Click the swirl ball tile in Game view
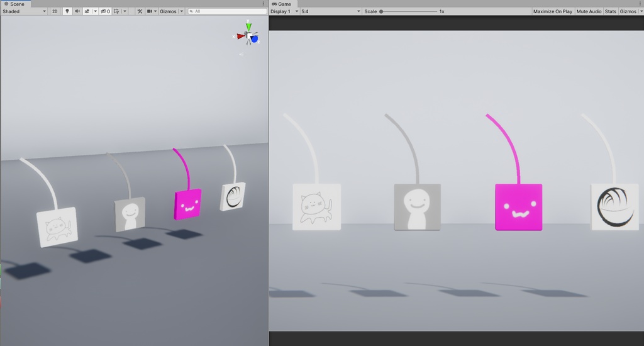 coord(615,207)
